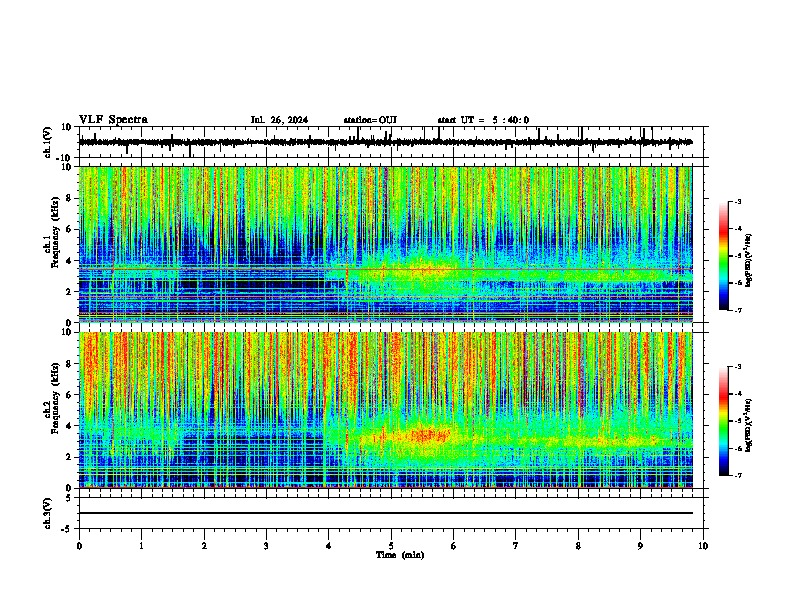This screenshot has height=612, width=792.
Task: Click the "station=OUJ" header text
Action: coord(370,120)
